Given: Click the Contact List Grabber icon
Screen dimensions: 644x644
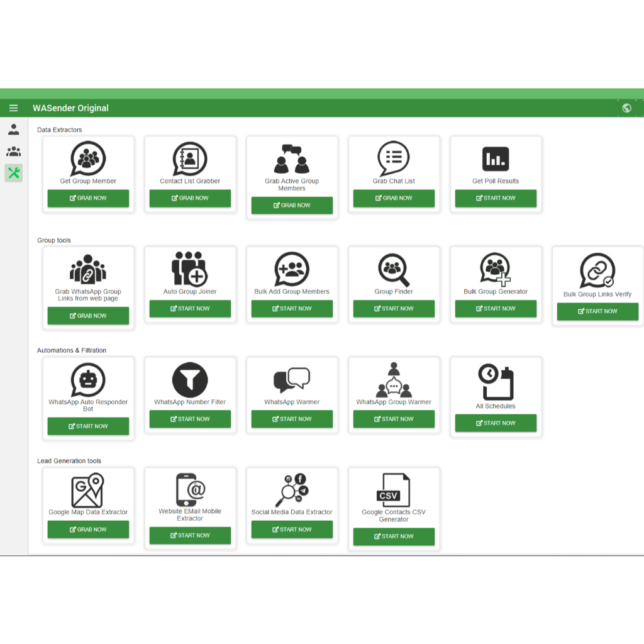Looking at the screenshot, I should tap(190, 158).
